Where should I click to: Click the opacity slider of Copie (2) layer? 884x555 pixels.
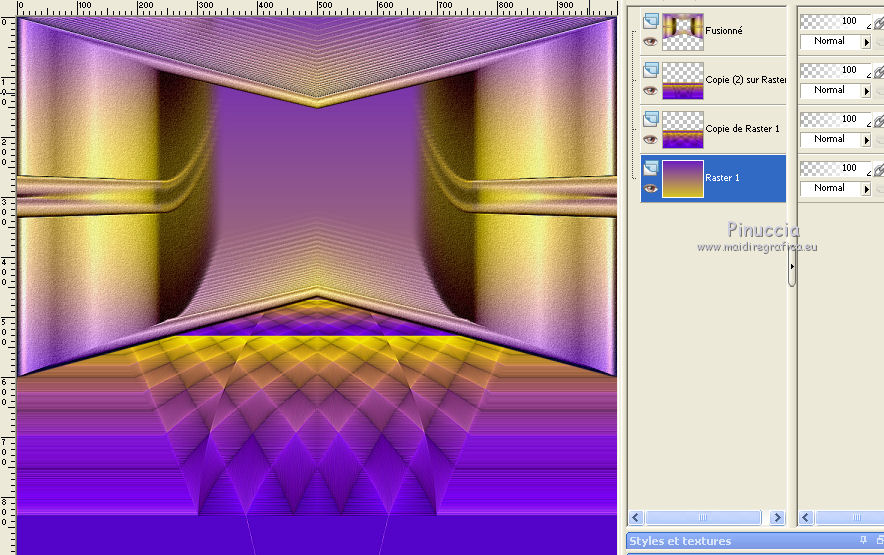(835, 71)
